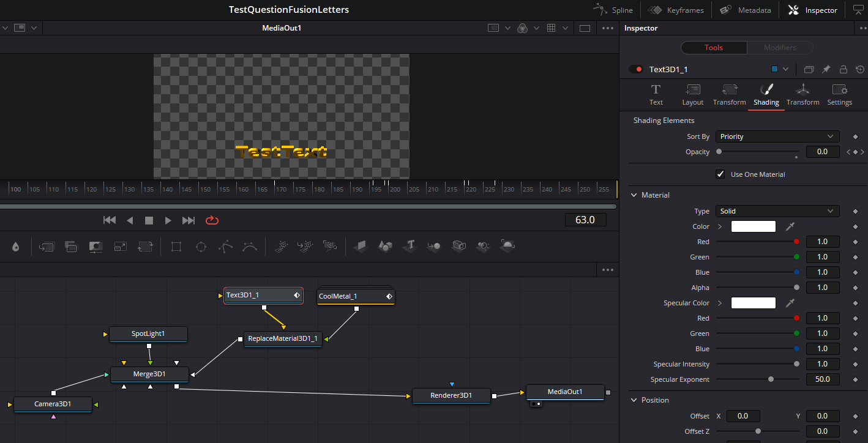The image size is (868, 443).
Task: Reset Text3D1_1 settings with reset icon
Action: pos(859,69)
